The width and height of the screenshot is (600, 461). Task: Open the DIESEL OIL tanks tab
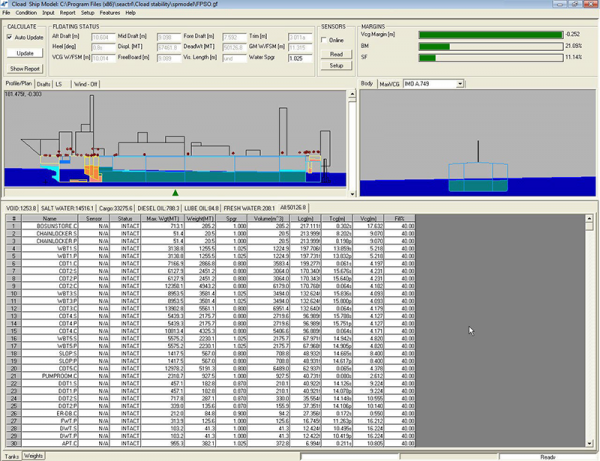click(x=158, y=208)
